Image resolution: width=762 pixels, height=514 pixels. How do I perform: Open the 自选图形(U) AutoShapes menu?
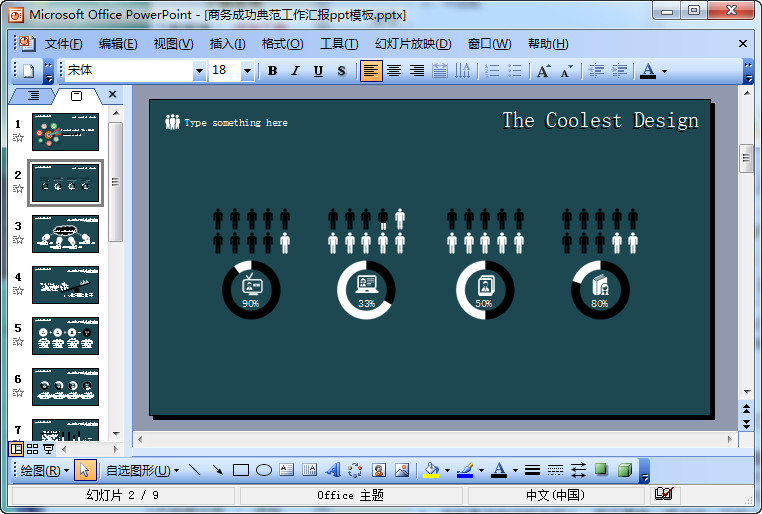tap(142, 470)
